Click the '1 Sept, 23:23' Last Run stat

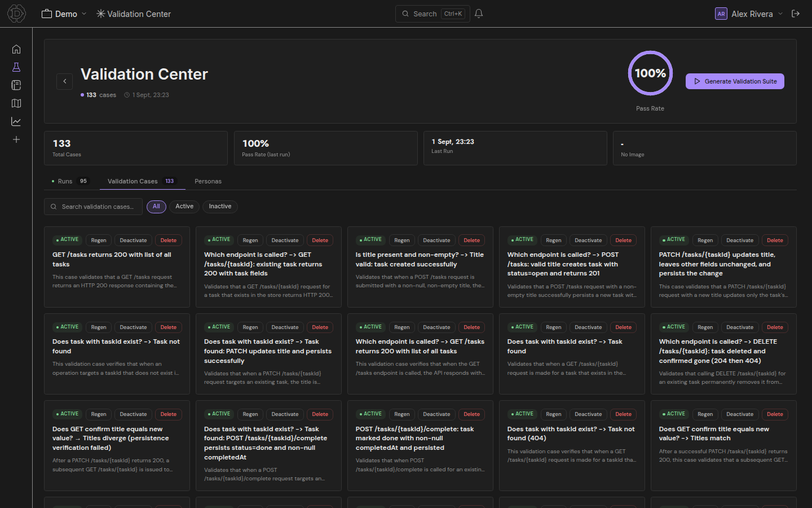(x=515, y=148)
